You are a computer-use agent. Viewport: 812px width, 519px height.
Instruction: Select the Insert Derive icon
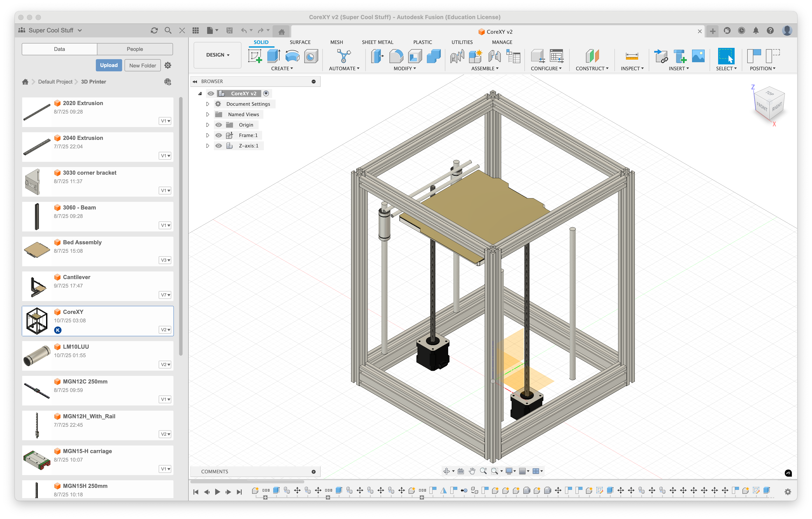661,56
